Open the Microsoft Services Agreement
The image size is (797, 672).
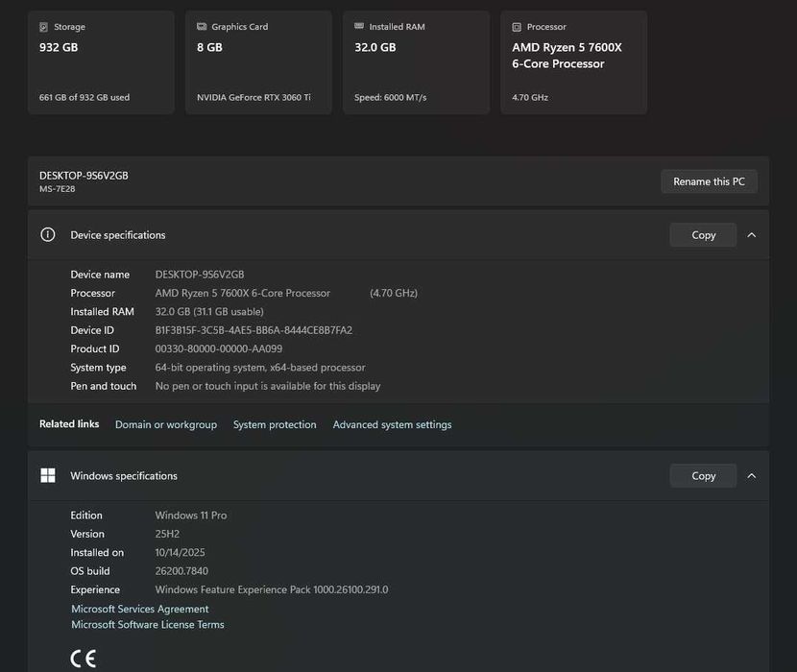tap(140, 609)
